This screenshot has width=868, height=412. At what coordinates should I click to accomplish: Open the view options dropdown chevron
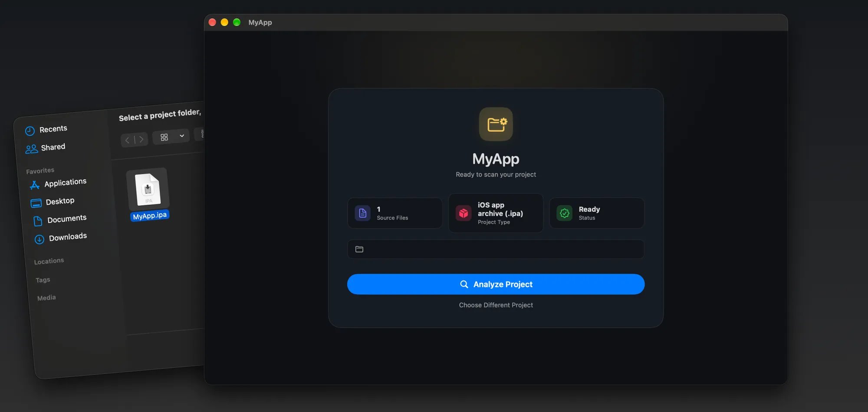182,136
